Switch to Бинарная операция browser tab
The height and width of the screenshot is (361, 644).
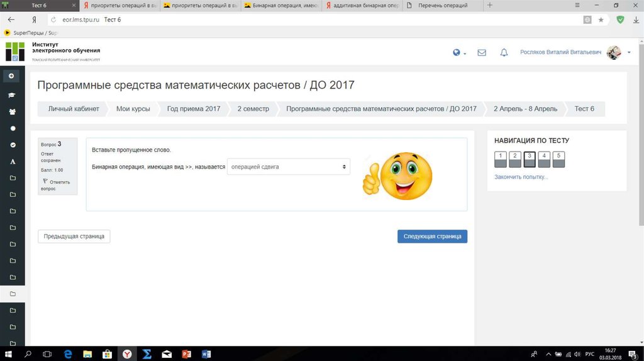(x=282, y=5)
